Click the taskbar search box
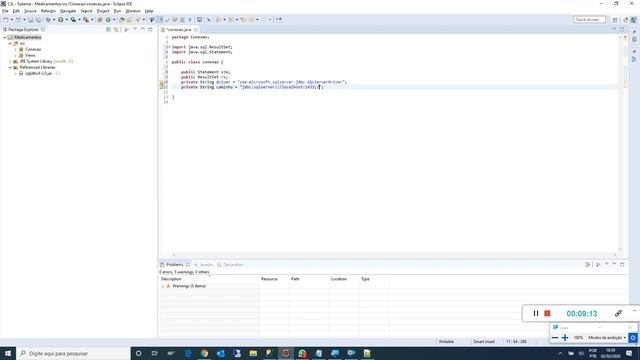The width and height of the screenshot is (640, 360). pos(73,353)
